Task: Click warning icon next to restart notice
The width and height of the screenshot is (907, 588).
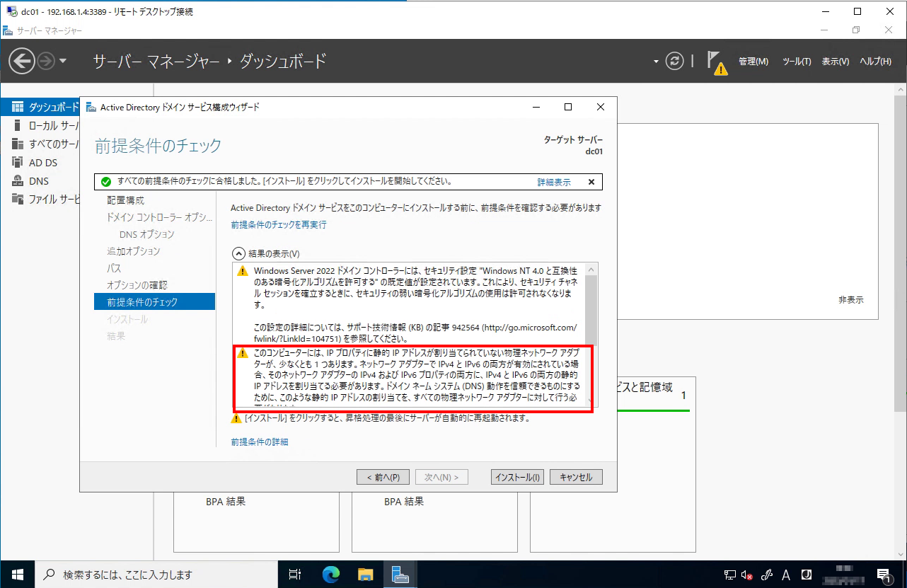Action: [237, 418]
